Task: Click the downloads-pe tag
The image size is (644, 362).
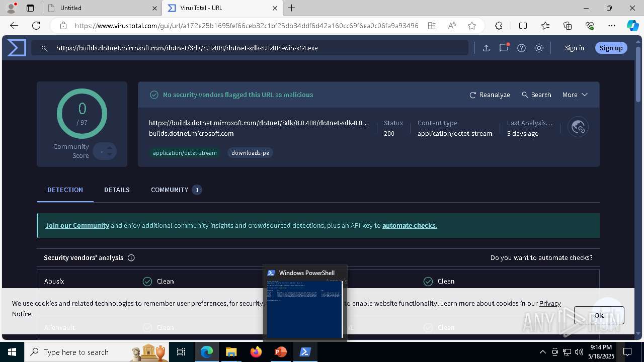Action: click(250, 153)
